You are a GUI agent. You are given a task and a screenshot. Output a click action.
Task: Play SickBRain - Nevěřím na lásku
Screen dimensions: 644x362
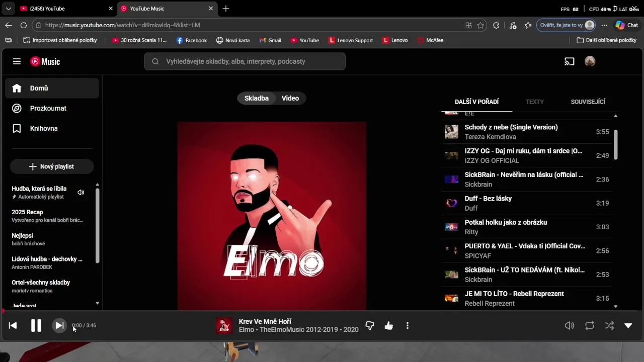coord(527,179)
